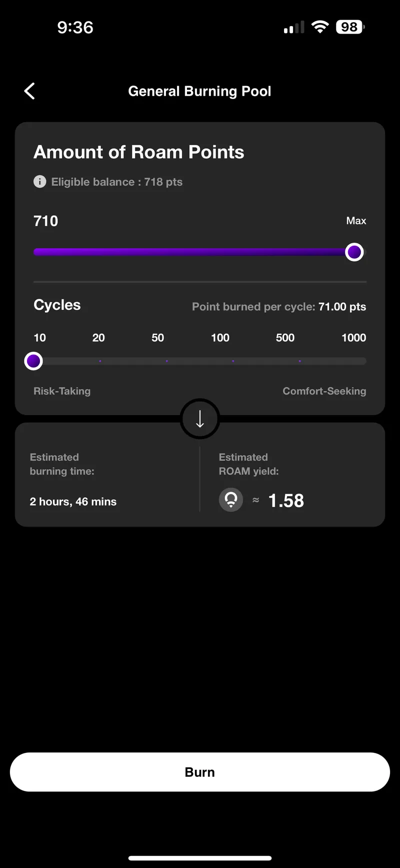Tap the Wi-Fi status icon
Viewport: 400px width, 868px height.
click(x=319, y=27)
